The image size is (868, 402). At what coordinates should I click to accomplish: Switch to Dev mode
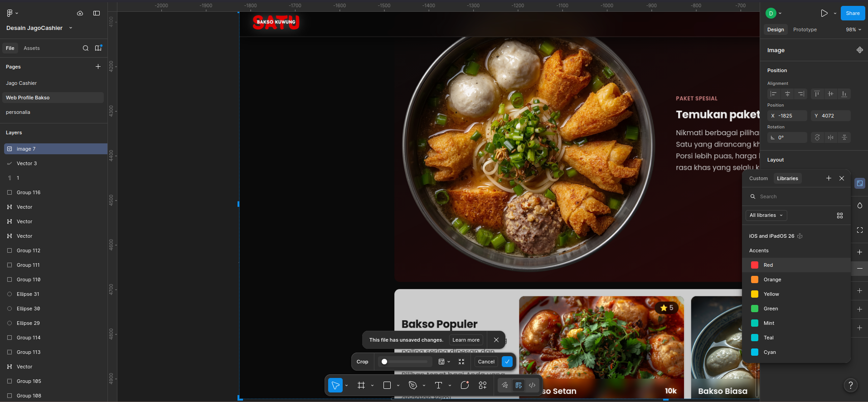(532, 385)
